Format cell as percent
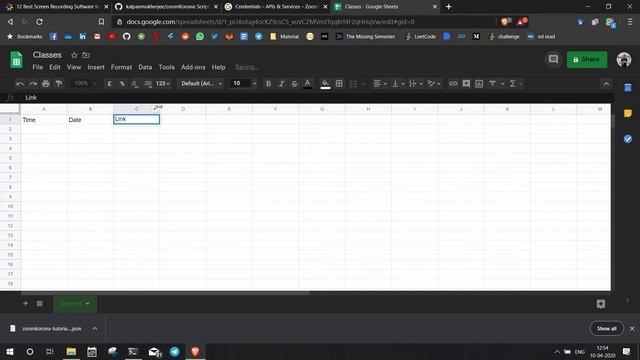 click(122, 84)
